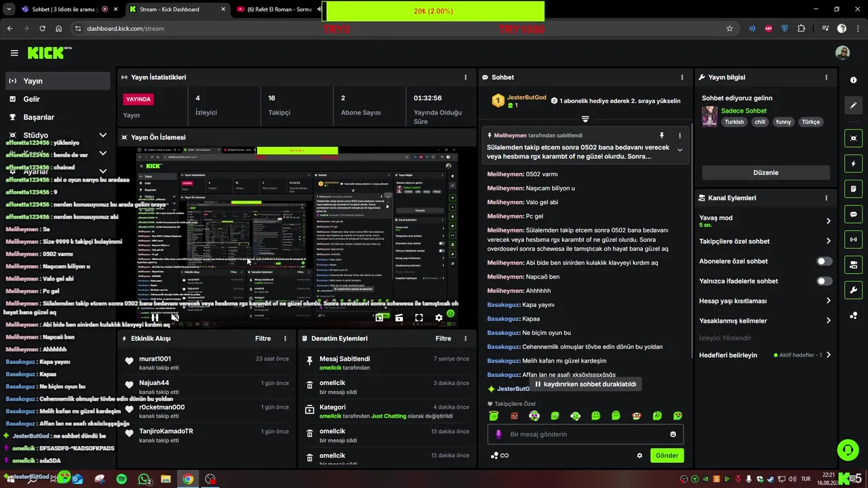
Task: Pause the stream preview player
Action: coord(155,317)
